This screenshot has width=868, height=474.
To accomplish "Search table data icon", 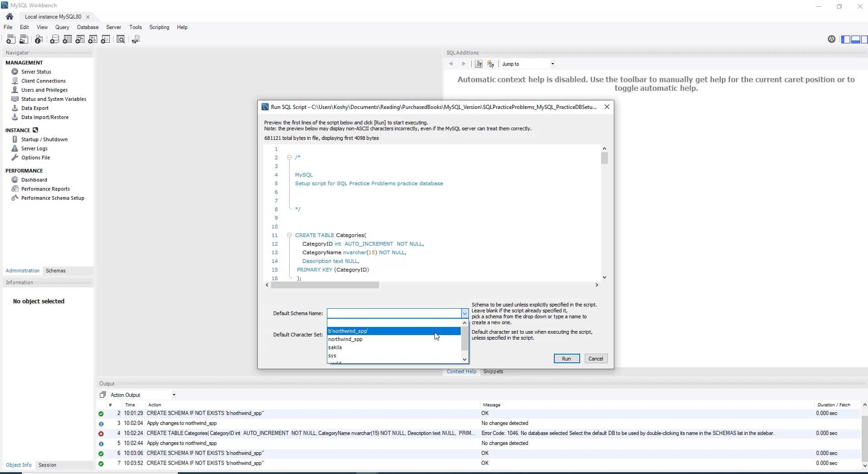I will coord(121,39).
